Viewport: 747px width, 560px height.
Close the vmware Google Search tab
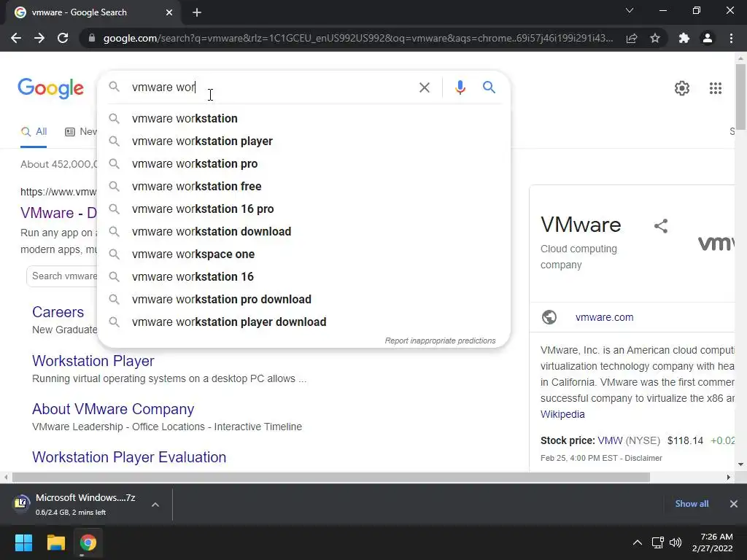(169, 12)
